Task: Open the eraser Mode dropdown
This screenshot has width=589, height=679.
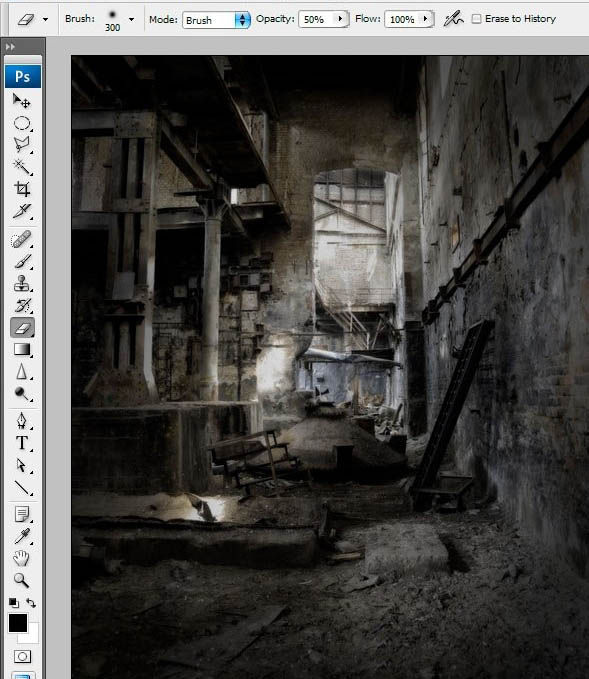Action: click(216, 20)
